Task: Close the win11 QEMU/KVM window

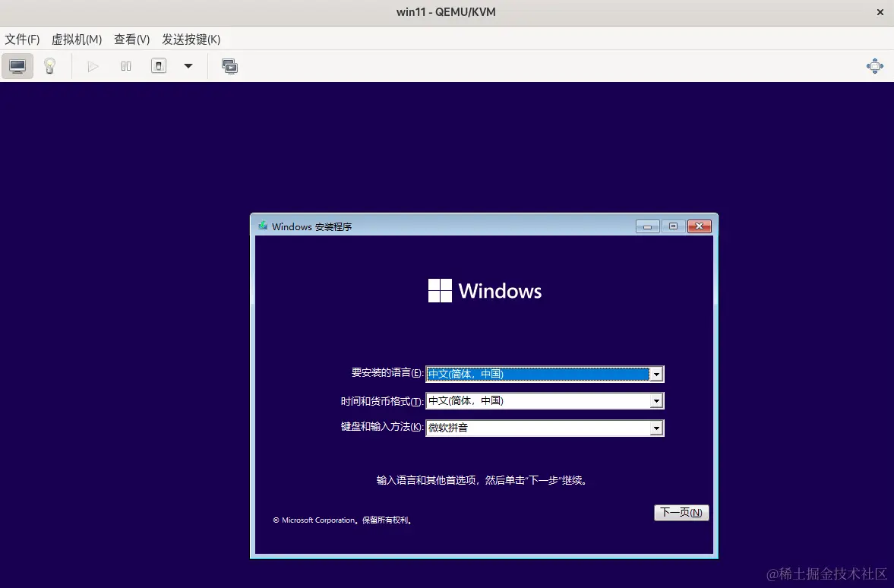Action: pyautogui.click(x=880, y=12)
